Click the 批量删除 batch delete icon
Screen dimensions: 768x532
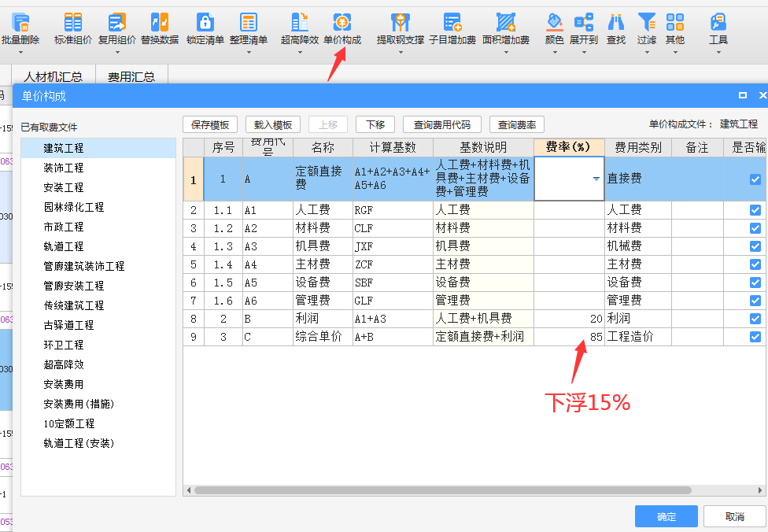tap(20, 23)
